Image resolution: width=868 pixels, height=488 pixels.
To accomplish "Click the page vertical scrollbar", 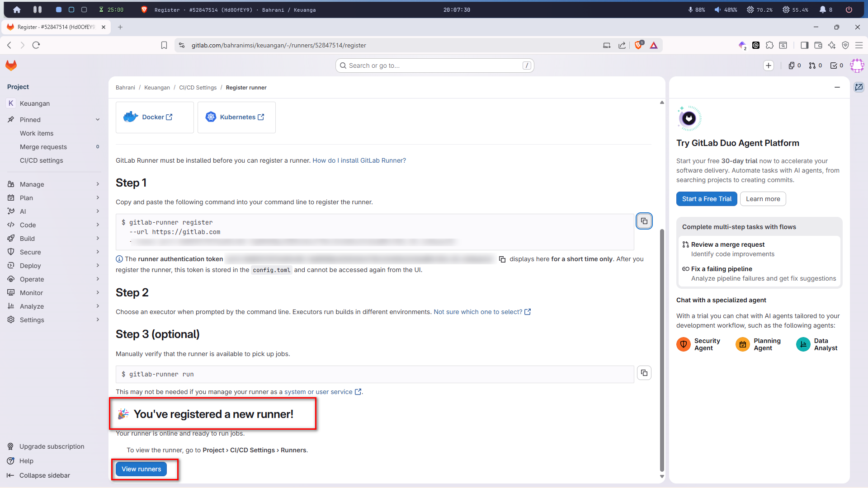I will pyautogui.click(x=662, y=350).
